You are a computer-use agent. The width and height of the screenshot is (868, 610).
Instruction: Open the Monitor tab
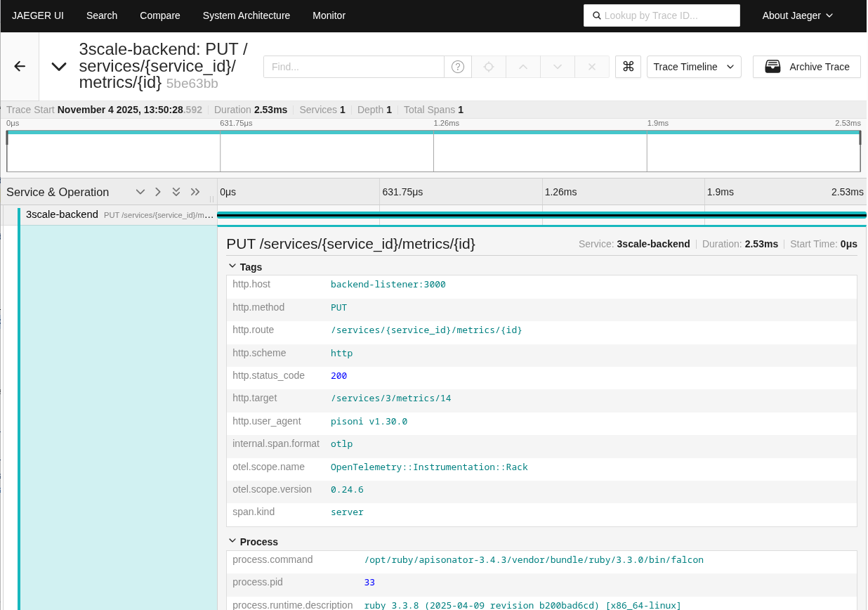(329, 15)
